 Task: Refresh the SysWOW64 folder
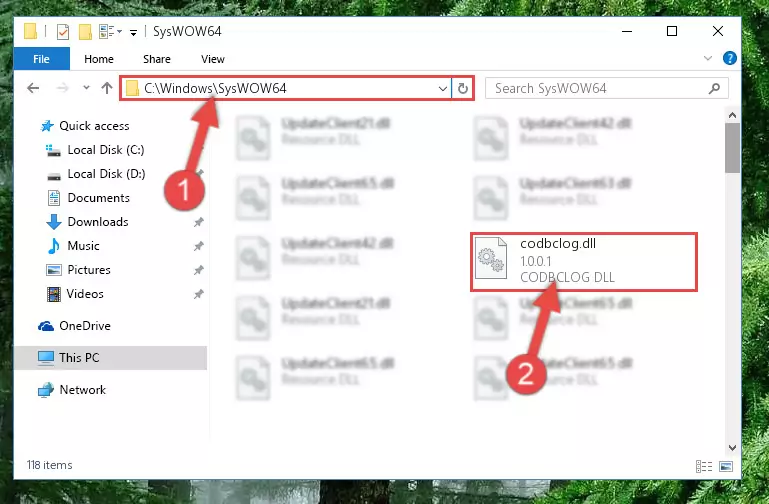click(462, 89)
